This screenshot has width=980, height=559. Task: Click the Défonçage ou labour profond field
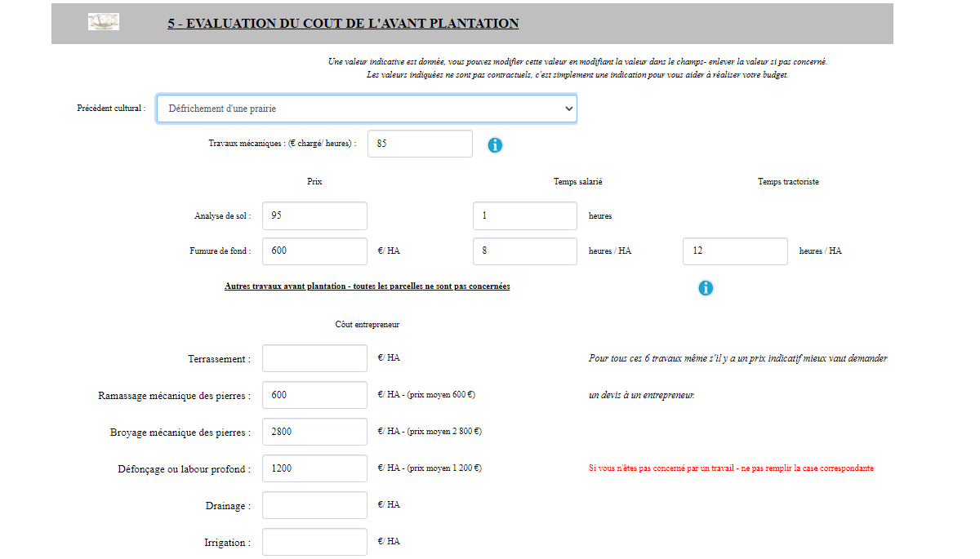click(315, 468)
